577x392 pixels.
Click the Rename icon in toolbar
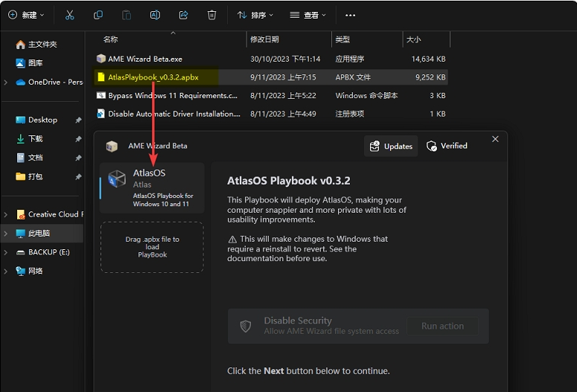pos(155,15)
